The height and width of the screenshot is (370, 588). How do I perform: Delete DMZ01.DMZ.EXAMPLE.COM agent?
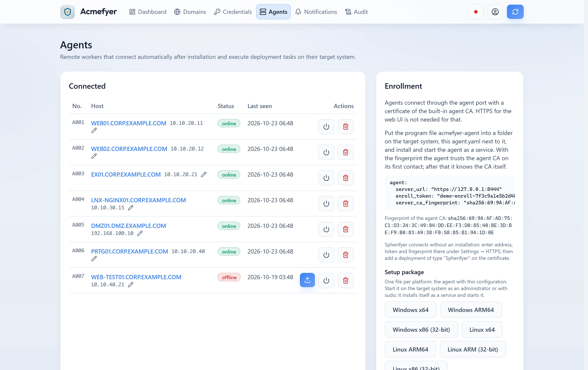(x=345, y=229)
